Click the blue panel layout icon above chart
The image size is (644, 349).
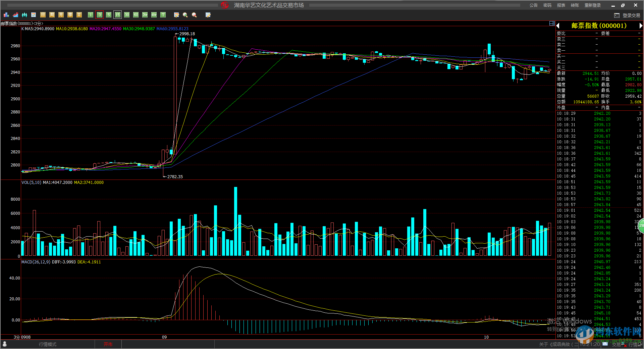(x=552, y=23)
